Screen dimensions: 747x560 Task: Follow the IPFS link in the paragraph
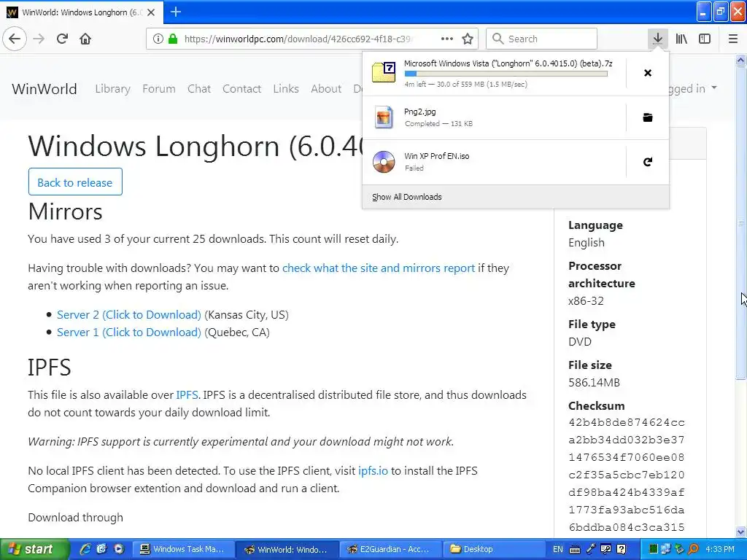click(x=187, y=394)
